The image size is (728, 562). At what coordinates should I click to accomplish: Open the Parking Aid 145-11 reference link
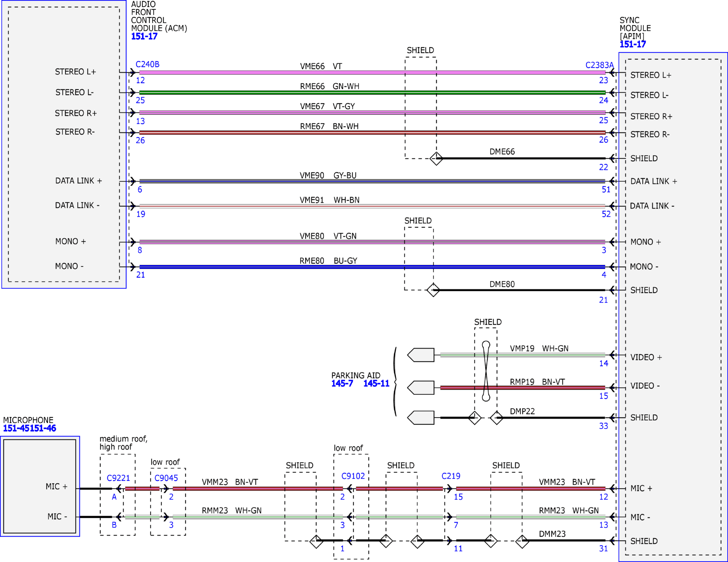click(376, 384)
